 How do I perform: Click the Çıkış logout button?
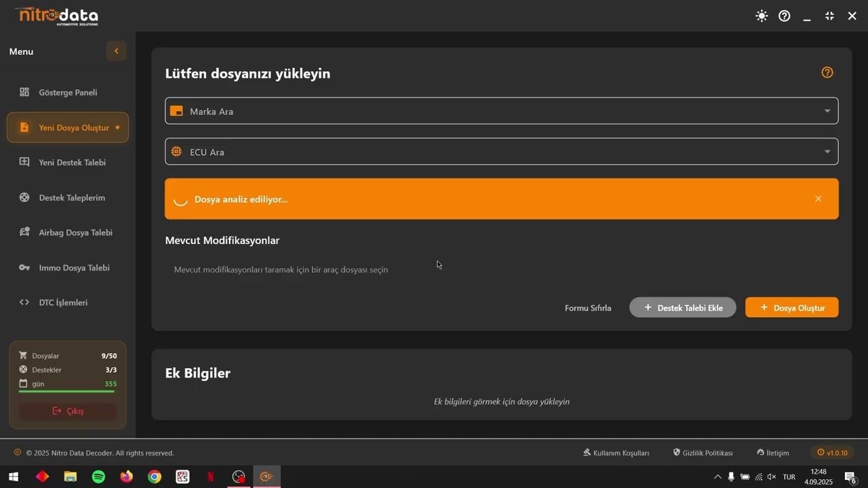coord(68,411)
